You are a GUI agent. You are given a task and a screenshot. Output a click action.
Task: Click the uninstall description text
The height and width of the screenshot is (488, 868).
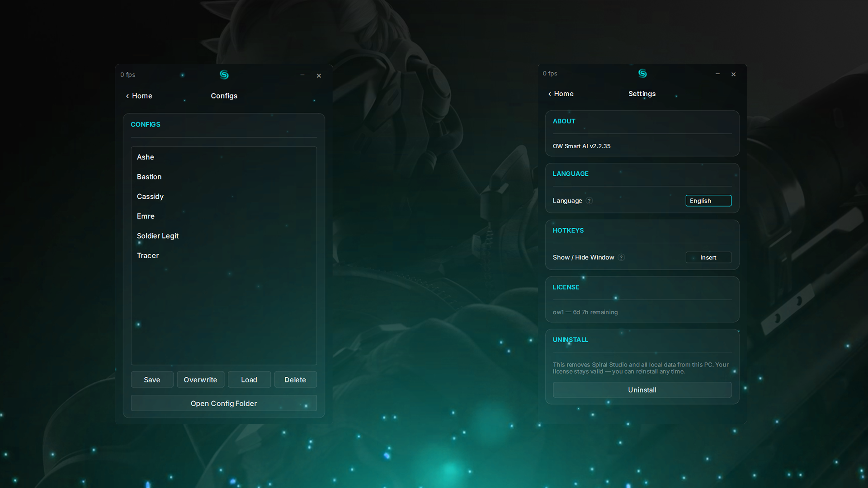pyautogui.click(x=641, y=368)
